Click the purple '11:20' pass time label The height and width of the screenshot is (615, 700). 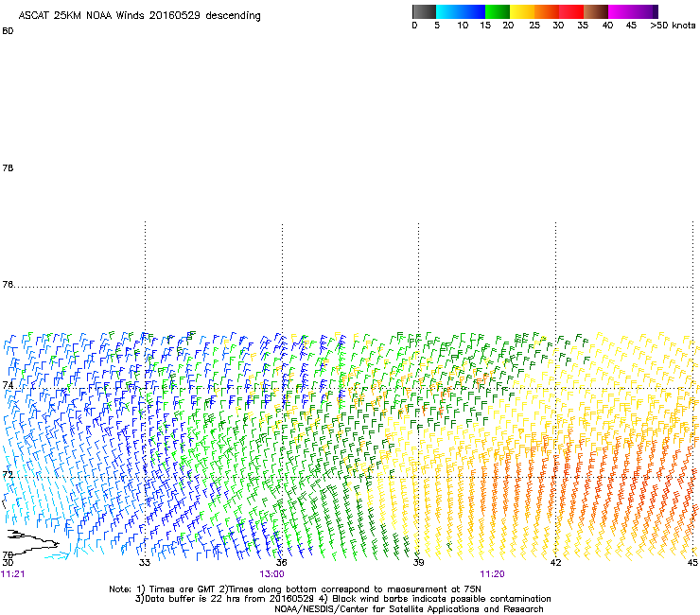(x=493, y=574)
